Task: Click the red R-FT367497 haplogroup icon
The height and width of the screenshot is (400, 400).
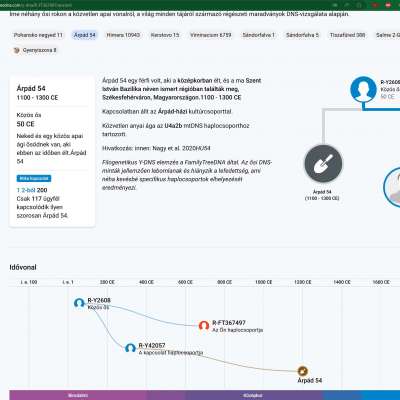Action: click(204, 325)
